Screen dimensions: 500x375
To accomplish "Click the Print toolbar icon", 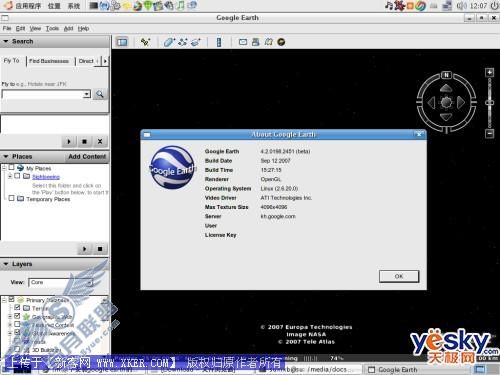I will tap(256, 42).
